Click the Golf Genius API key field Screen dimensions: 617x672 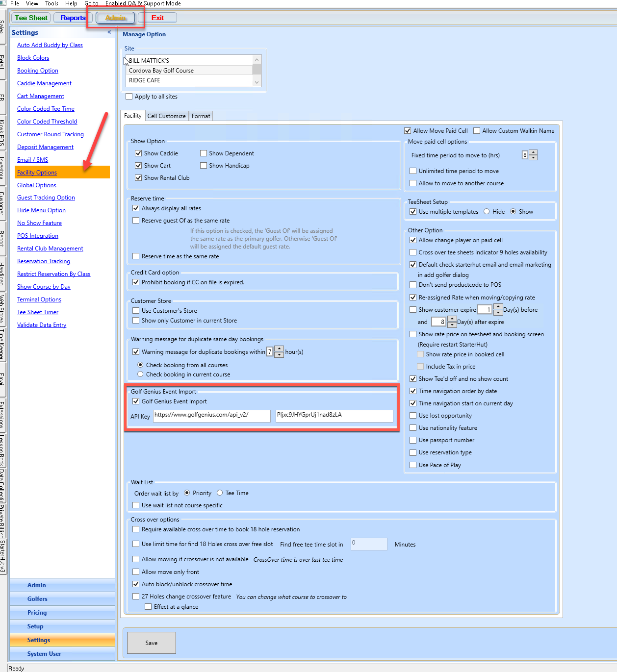pos(334,415)
